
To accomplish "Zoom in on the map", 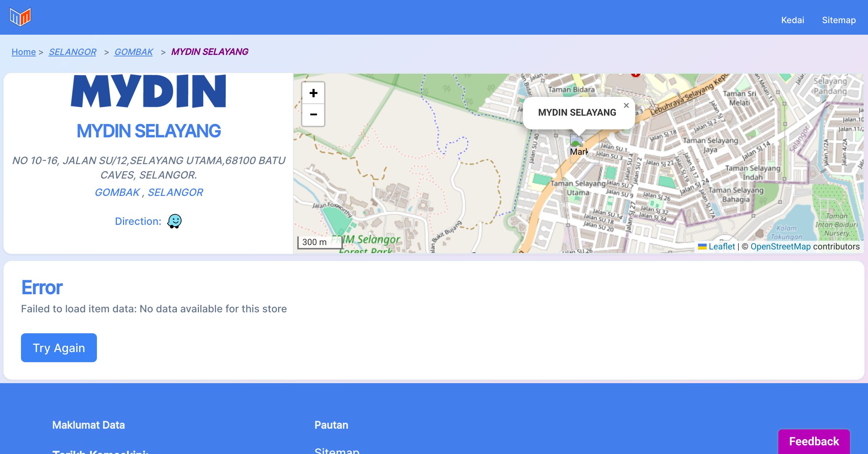I will point(313,93).
